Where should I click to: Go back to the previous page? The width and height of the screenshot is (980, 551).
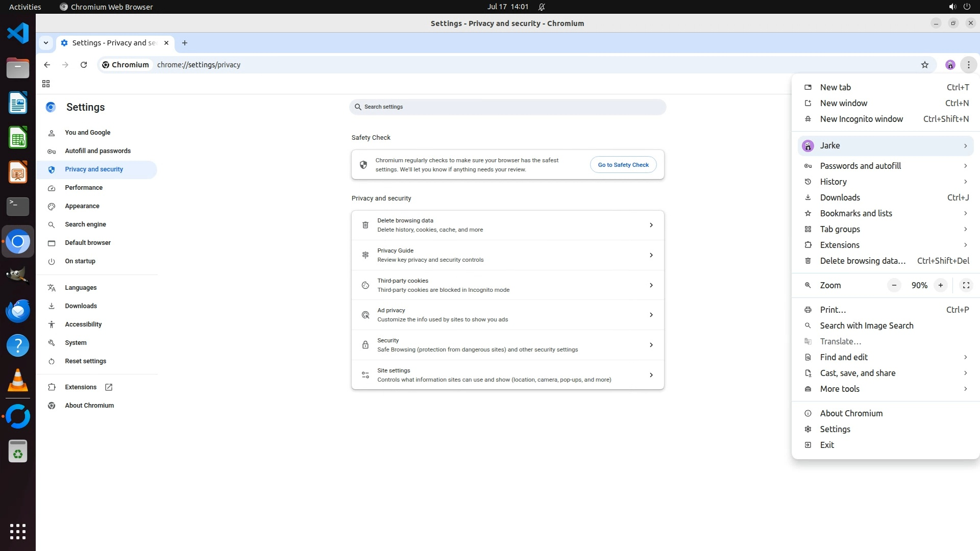click(x=47, y=65)
